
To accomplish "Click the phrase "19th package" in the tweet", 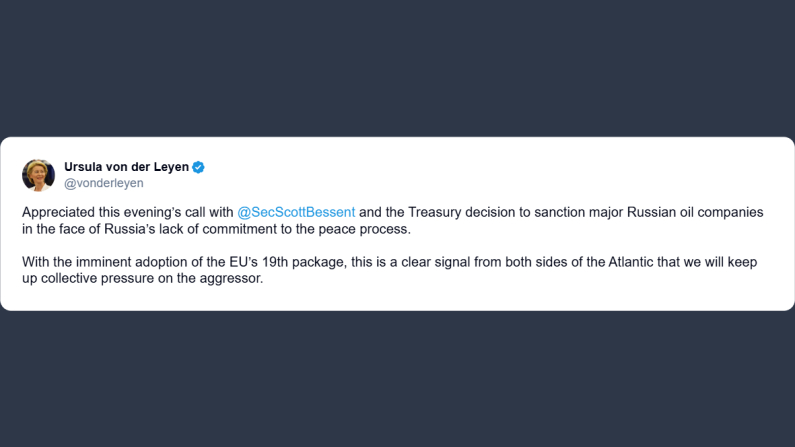I will tap(342, 262).
